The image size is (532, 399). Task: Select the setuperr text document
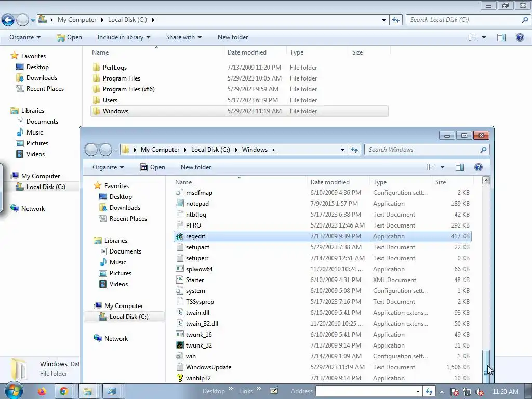click(322, 258)
